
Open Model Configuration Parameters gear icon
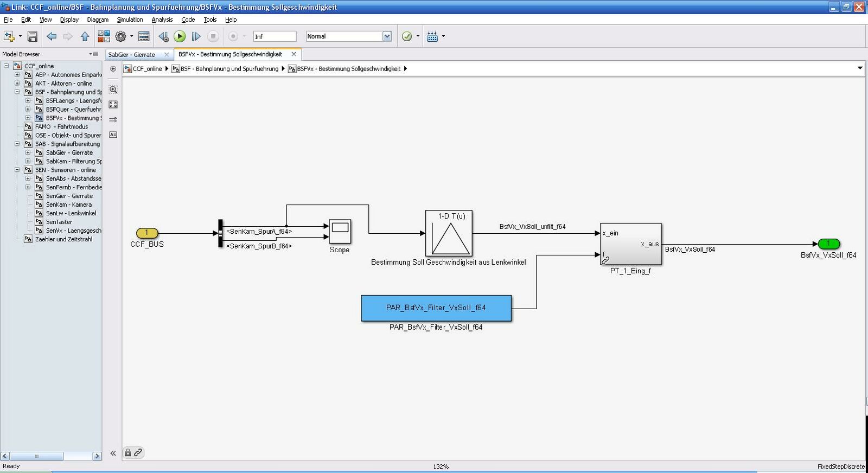pos(120,36)
